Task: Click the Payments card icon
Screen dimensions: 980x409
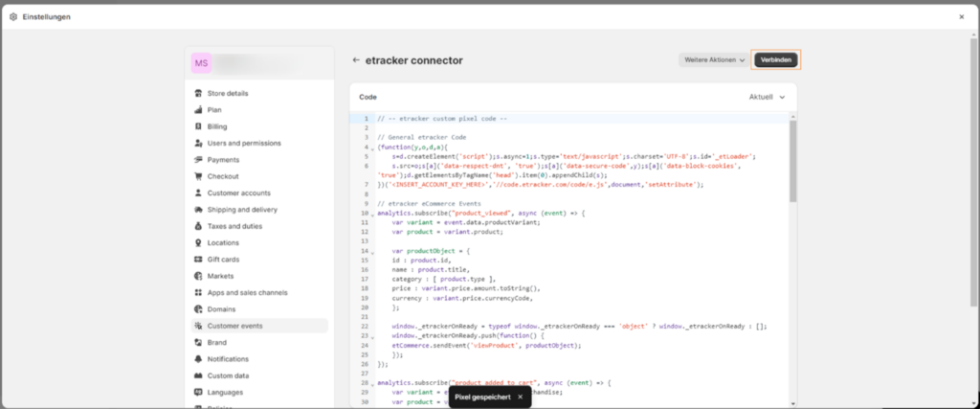Action: pyautogui.click(x=198, y=159)
